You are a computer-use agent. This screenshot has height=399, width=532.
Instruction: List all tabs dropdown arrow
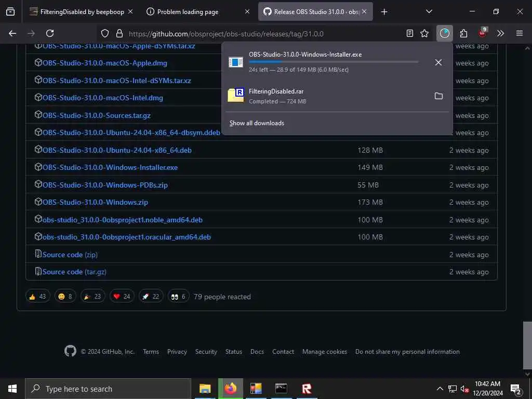[x=429, y=11]
